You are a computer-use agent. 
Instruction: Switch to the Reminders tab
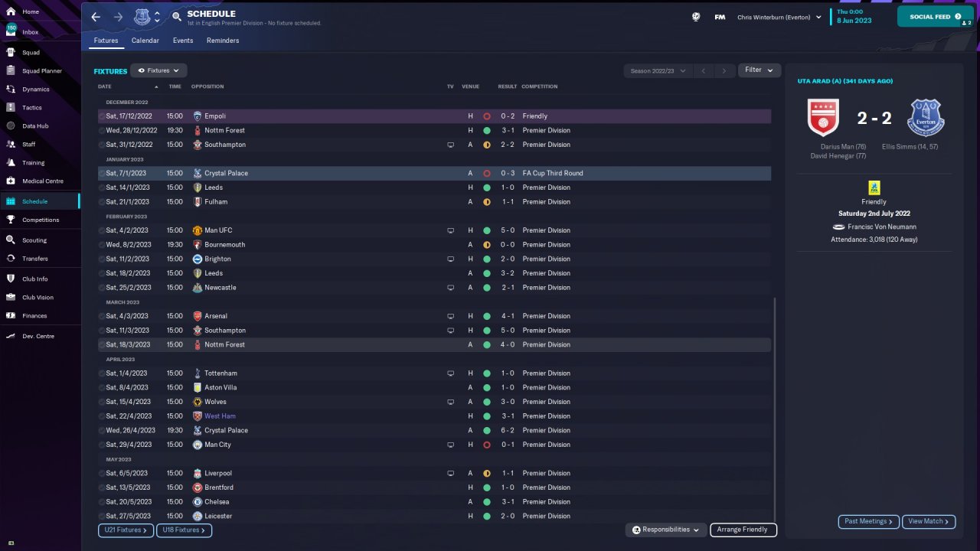tap(223, 41)
